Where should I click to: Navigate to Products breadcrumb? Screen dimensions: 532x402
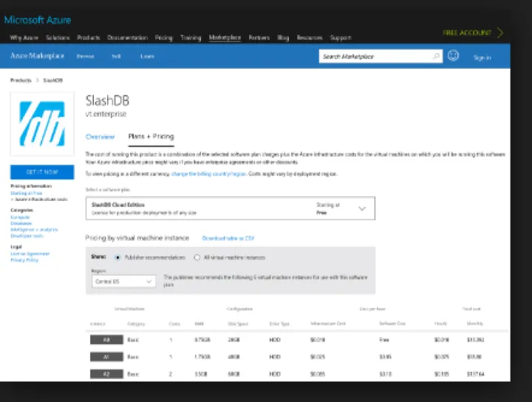[x=21, y=81]
